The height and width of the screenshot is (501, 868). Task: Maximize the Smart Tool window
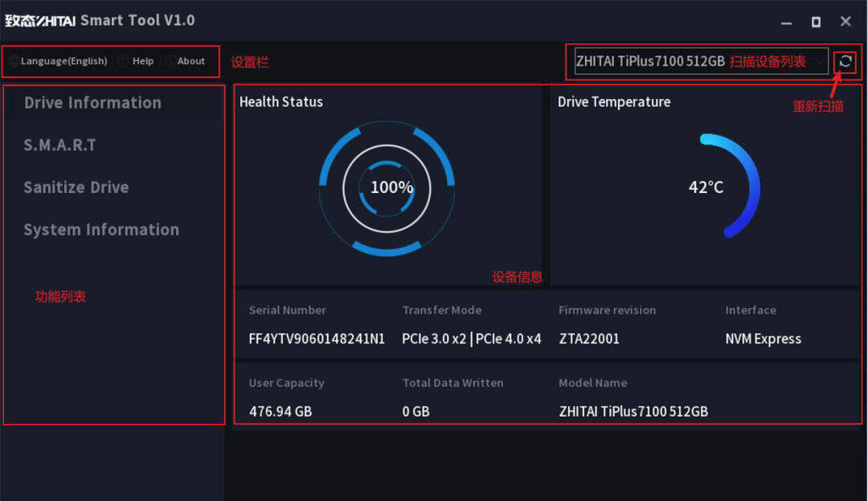(816, 23)
